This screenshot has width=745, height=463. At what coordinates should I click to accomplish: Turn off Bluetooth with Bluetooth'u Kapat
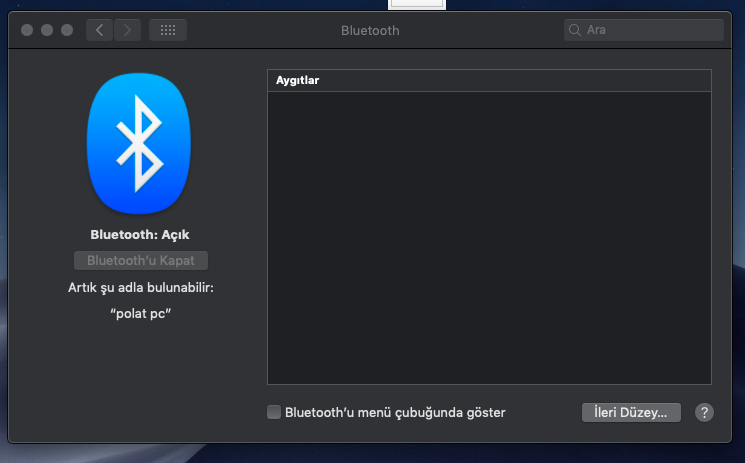[x=141, y=261]
